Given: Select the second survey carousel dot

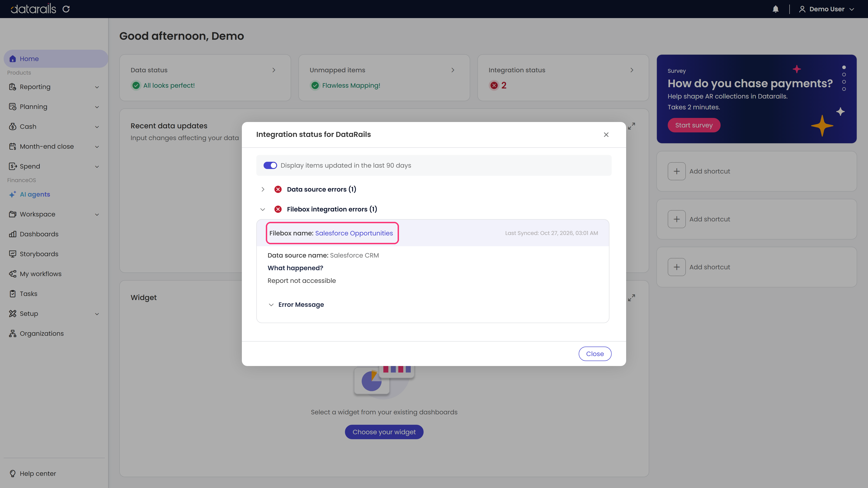Looking at the screenshot, I should click(x=844, y=75).
